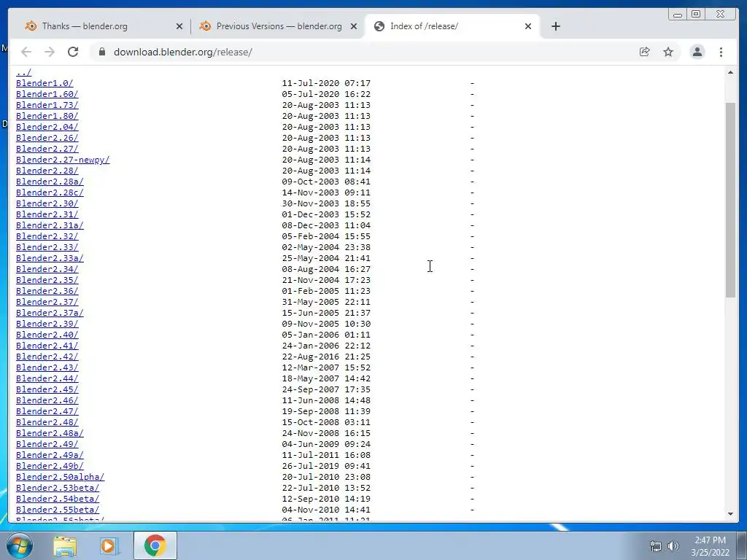Image resolution: width=747 pixels, height=560 pixels.
Task: Switch to Previous Versions — blender.org tab
Action: click(276, 26)
